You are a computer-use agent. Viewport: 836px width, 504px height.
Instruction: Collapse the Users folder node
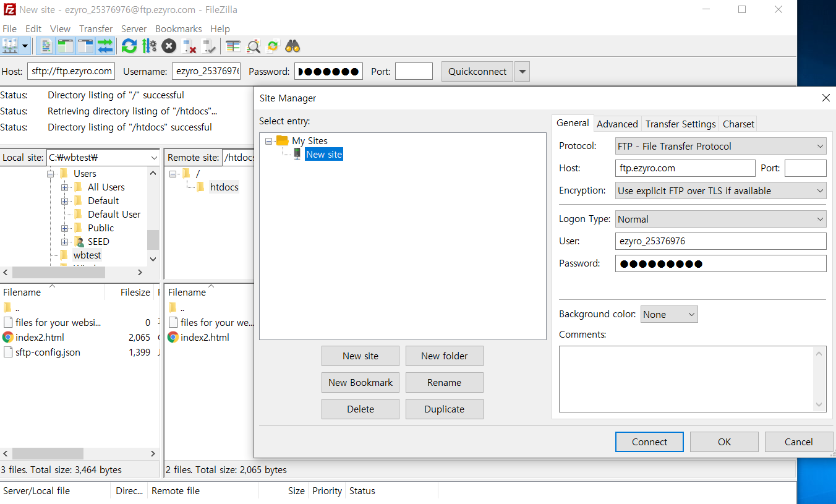point(51,173)
